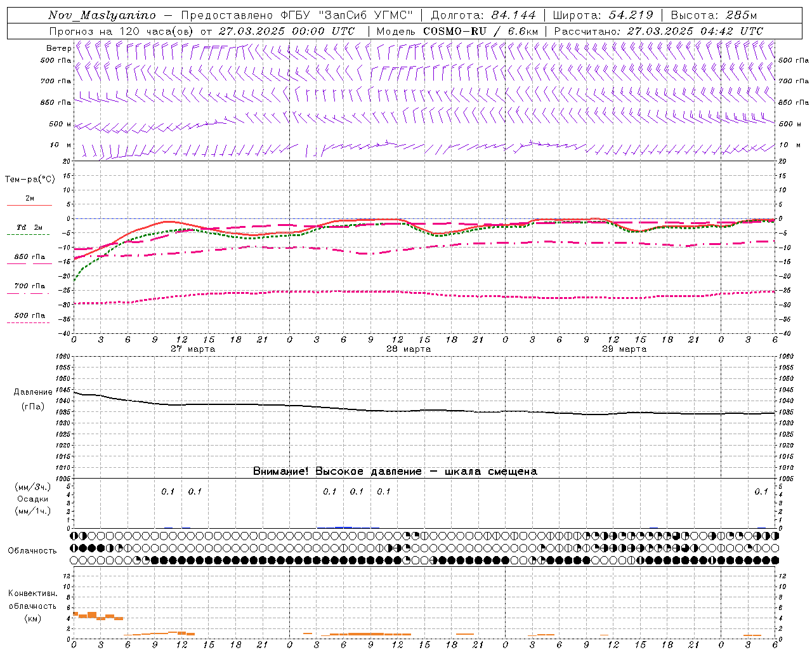
Task: Click the station title "Nov_Maslyanino"
Action: click(101, 15)
